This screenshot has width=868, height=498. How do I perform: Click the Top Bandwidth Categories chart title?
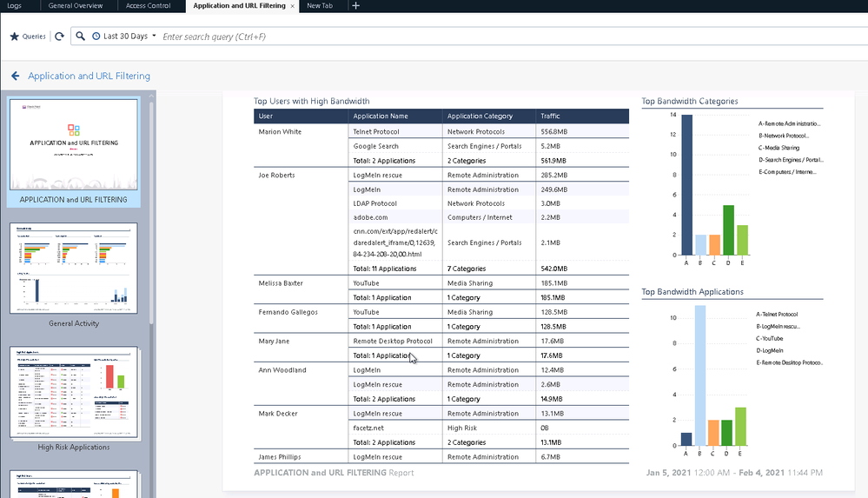click(690, 102)
